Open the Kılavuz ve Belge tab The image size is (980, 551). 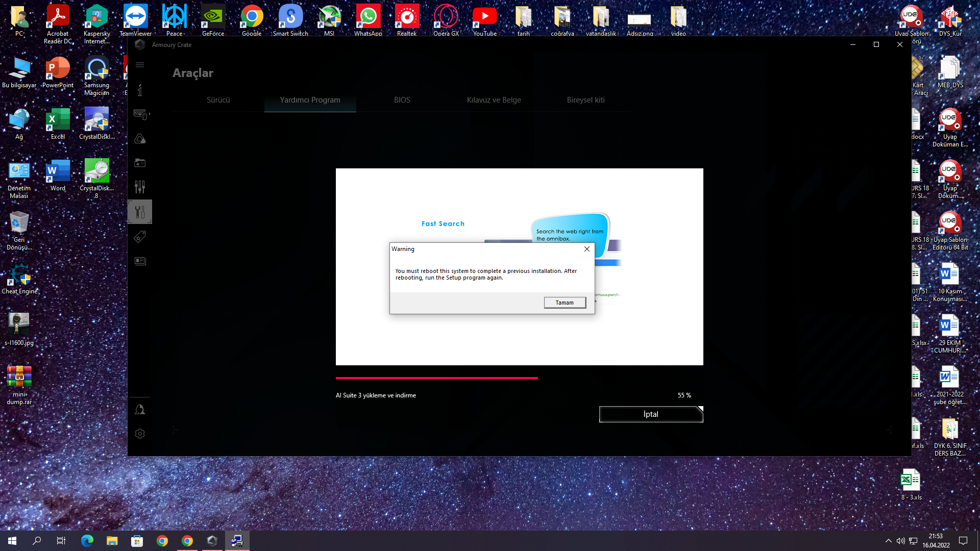click(494, 100)
